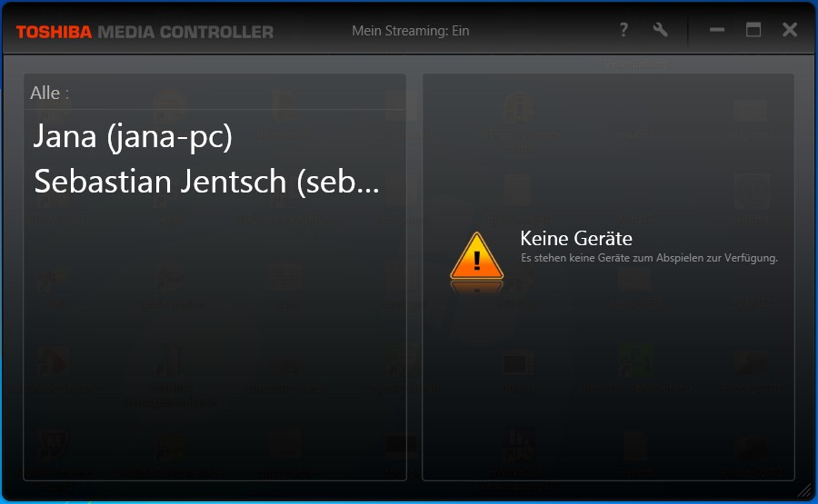Open settings with the wrench icon
The width and height of the screenshot is (818, 504).
660,30
